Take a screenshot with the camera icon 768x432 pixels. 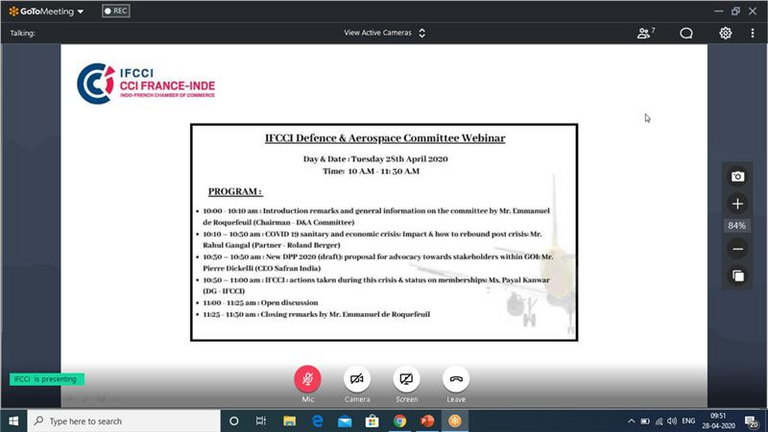coord(737,177)
